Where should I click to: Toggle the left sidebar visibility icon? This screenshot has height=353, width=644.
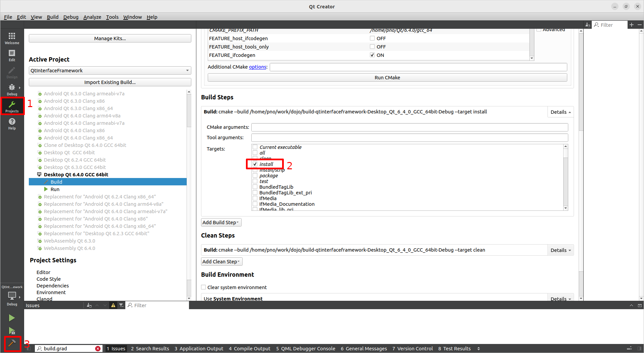tap(29, 349)
